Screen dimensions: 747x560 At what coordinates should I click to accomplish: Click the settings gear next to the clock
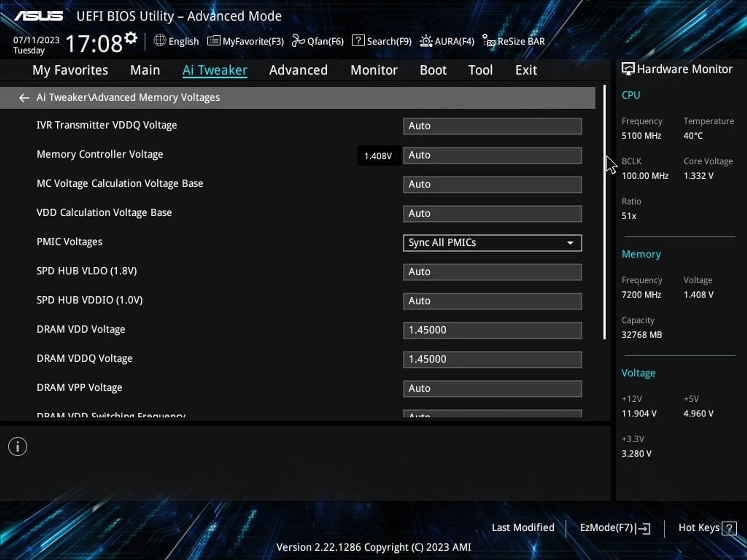point(131,38)
